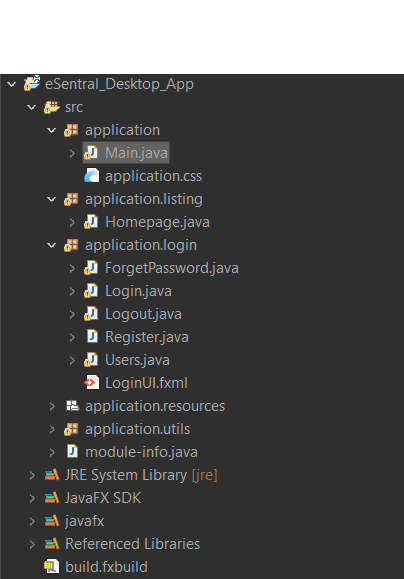404x579 pixels.
Task: Select the Users.java file name
Action: click(x=137, y=360)
